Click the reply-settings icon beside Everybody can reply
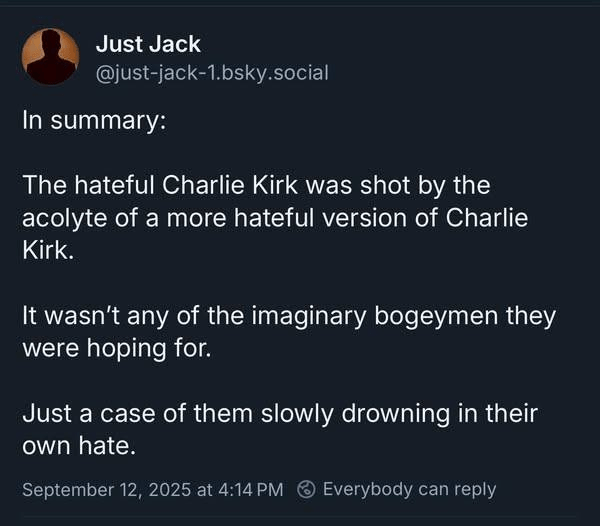This screenshot has width=600, height=526. pos(307,489)
